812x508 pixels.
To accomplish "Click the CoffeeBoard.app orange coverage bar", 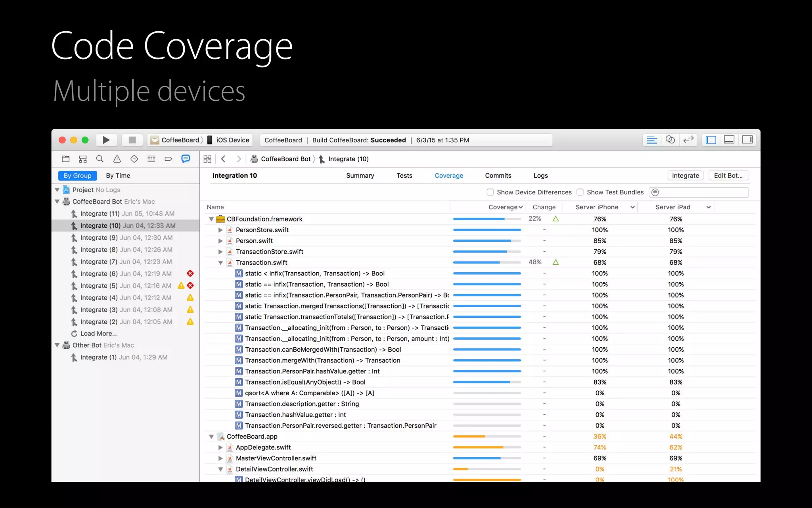I will pyautogui.click(x=487, y=437).
